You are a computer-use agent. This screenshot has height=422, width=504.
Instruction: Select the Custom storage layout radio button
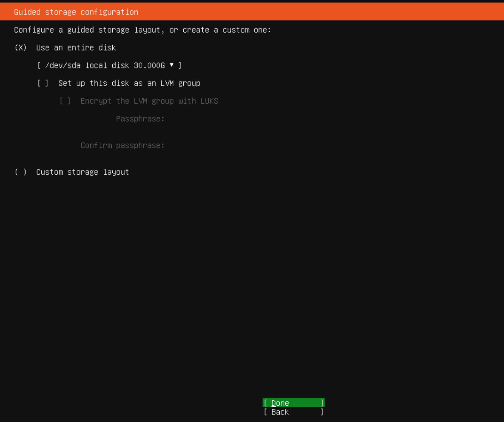20,172
